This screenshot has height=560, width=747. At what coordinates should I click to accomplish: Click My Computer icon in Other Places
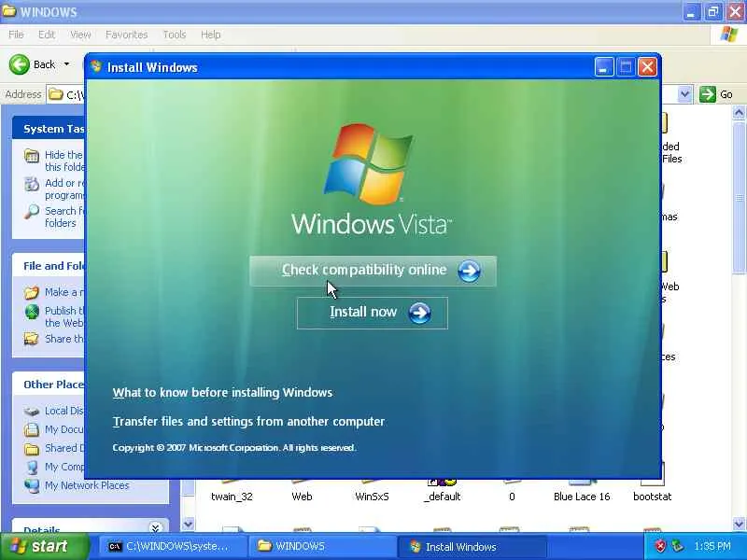coord(32,468)
